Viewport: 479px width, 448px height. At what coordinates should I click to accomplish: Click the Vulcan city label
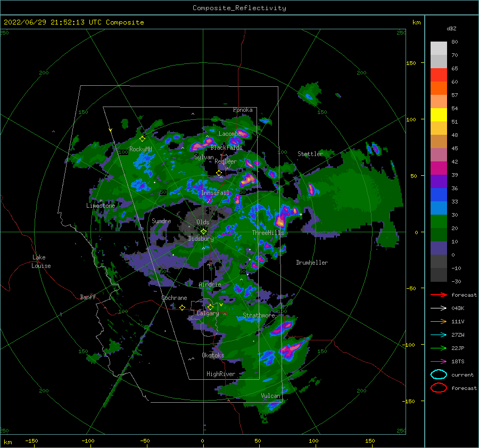pyautogui.click(x=270, y=396)
